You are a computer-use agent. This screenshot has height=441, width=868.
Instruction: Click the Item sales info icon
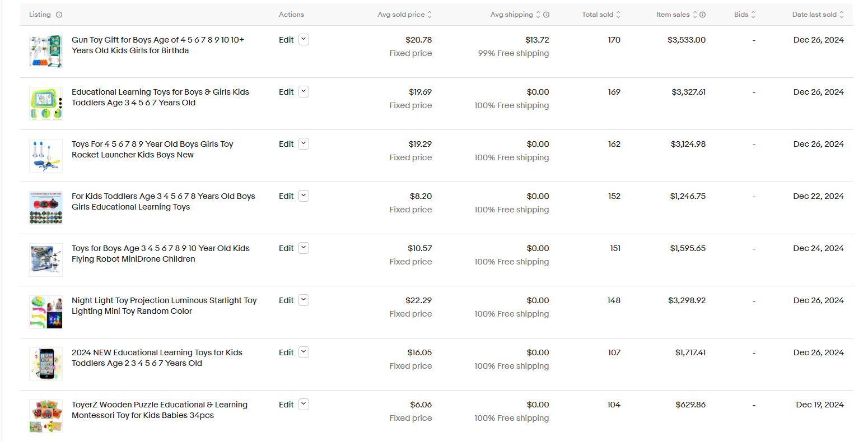703,15
